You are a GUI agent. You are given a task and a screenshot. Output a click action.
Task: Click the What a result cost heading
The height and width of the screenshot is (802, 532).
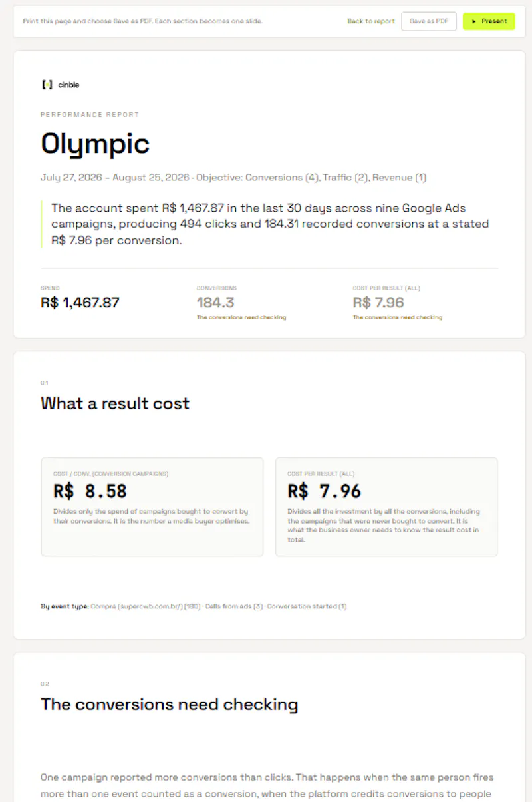coord(115,403)
